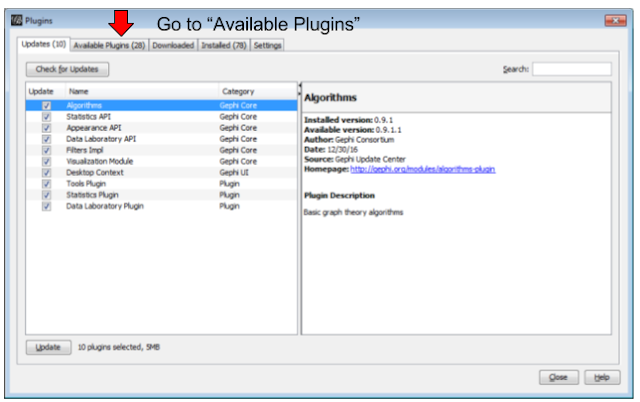Open the algorithms-plugin homepage link
Viewport: 640px width, 402px height.
click(x=422, y=169)
